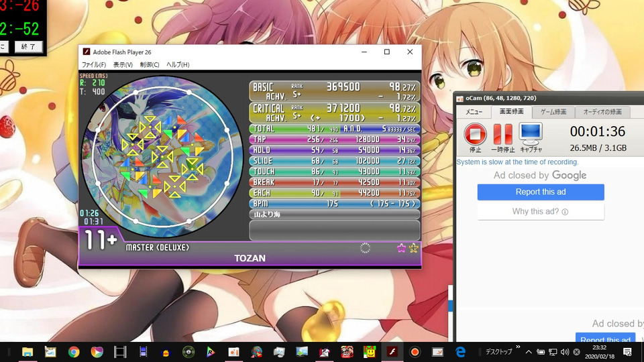The width and height of the screenshot is (644, 362).
Task: Switch to Adobe Flash Player taskbar icon
Action: coord(392,352)
